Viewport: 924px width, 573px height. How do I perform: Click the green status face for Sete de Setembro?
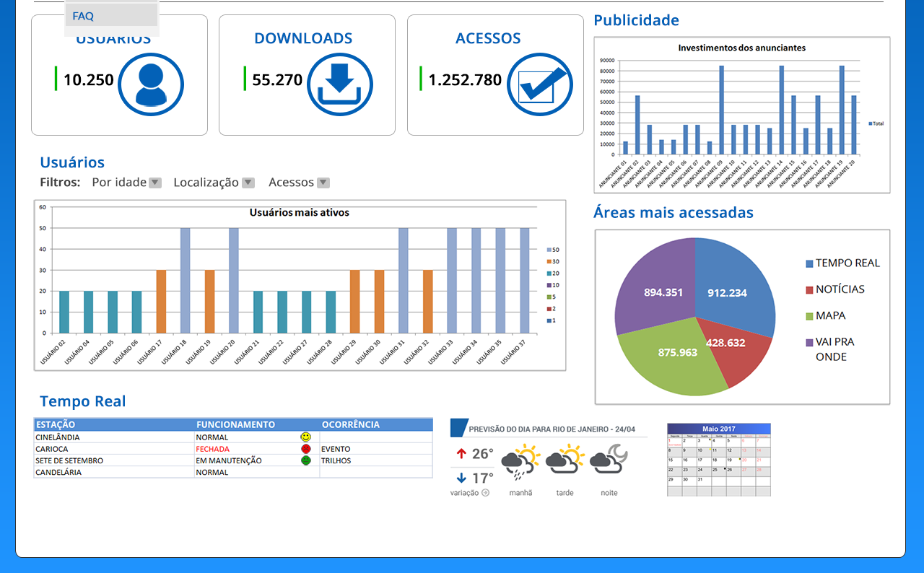pos(305,460)
